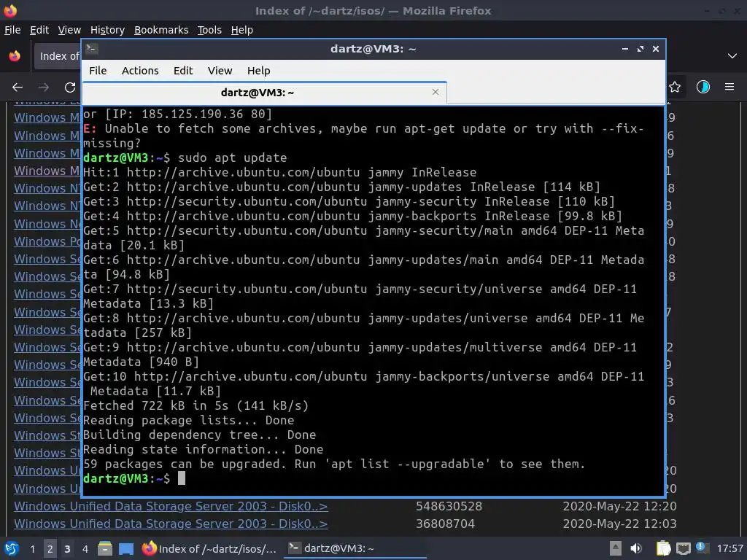The height and width of the screenshot is (560, 747).
Task: Switch to workspace 3 in taskbar
Action: [67, 548]
